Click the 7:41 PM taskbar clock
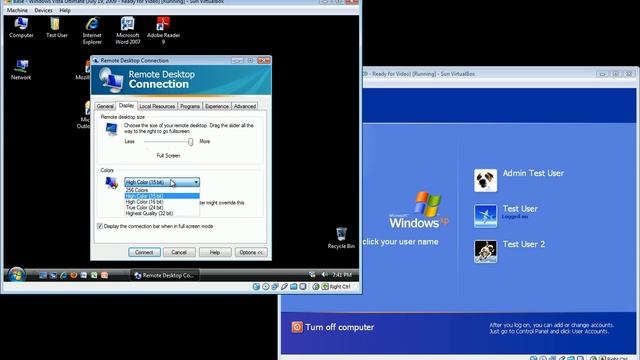640x360 pixels. point(342,275)
